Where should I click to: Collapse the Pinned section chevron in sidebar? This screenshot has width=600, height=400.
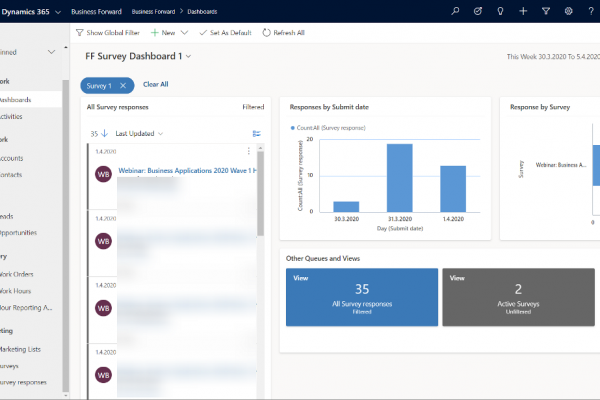(51, 52)
